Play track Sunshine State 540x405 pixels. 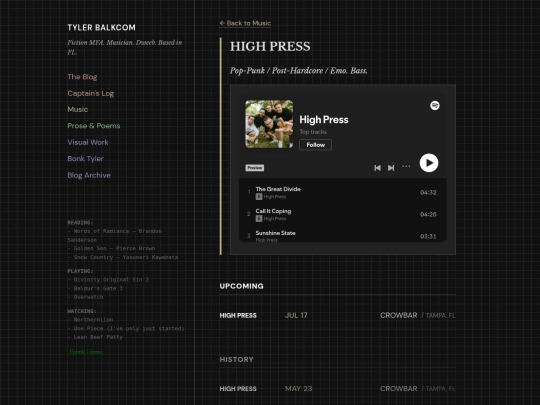pyautogui.click(x=343, y=235)
